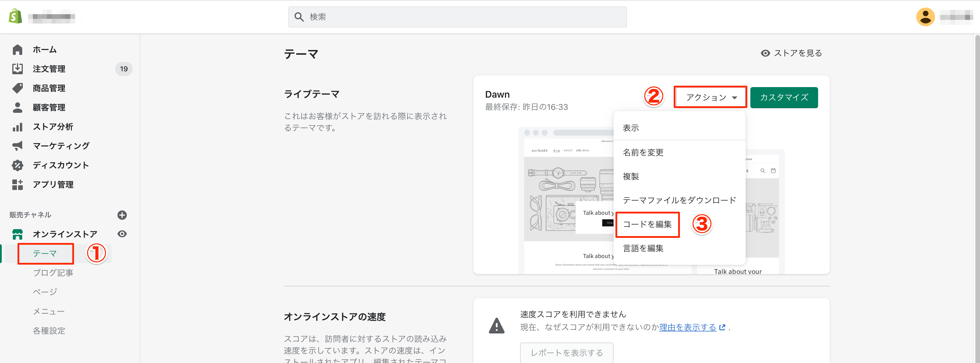Screen dimensions: 980x363
Task: Open ホーム in sidebar
Action: tap(44, 50)
